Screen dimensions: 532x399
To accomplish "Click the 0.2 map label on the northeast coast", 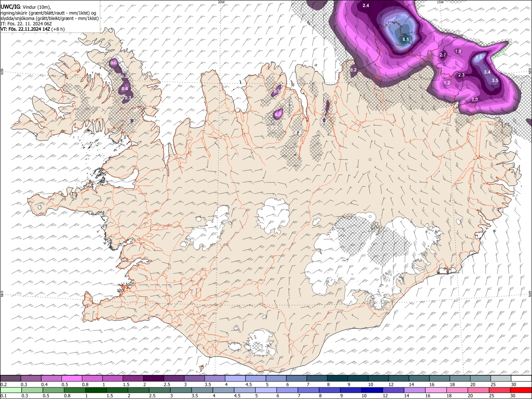I will click(x=353, y=70).
